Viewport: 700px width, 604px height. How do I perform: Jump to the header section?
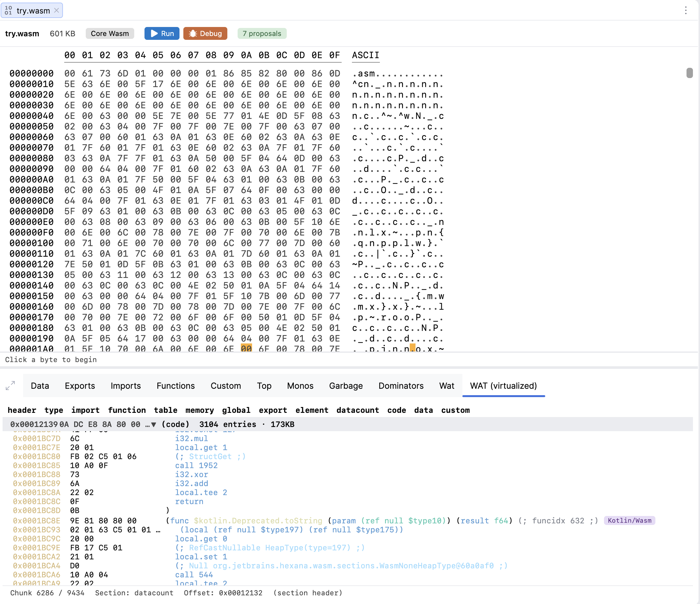22,410
